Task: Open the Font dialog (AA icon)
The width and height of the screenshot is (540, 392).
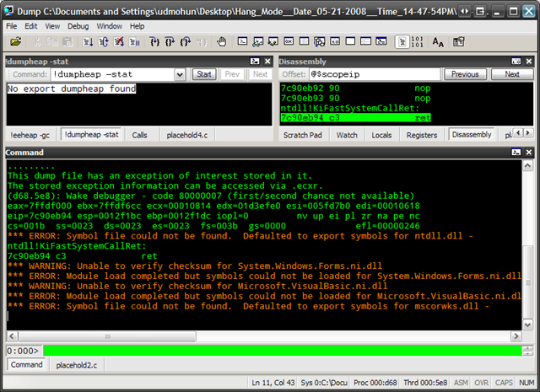Action: coord(438,42)
